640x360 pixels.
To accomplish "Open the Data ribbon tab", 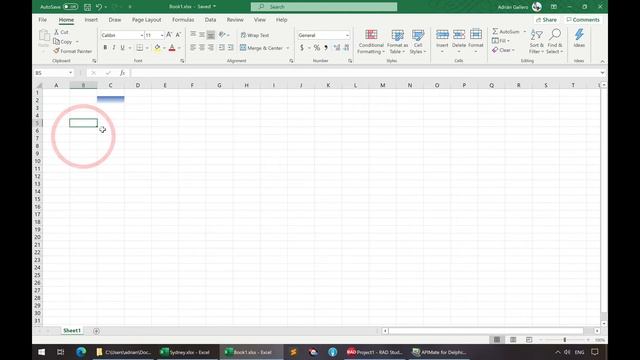I will click(210, 20).
